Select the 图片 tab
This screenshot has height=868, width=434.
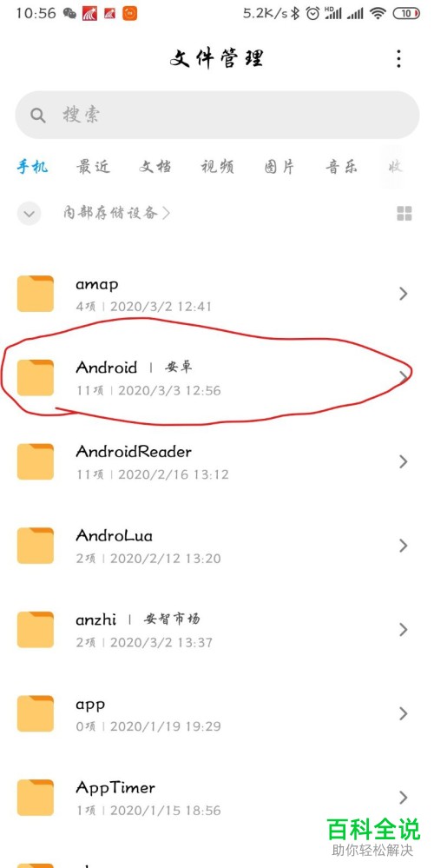coord(279,167)
